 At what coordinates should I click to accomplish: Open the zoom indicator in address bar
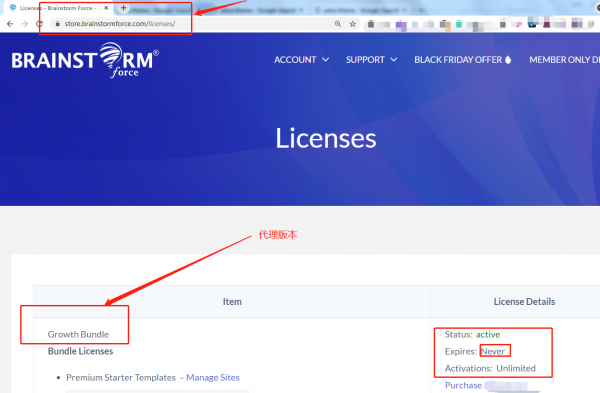tap(338, 24)
